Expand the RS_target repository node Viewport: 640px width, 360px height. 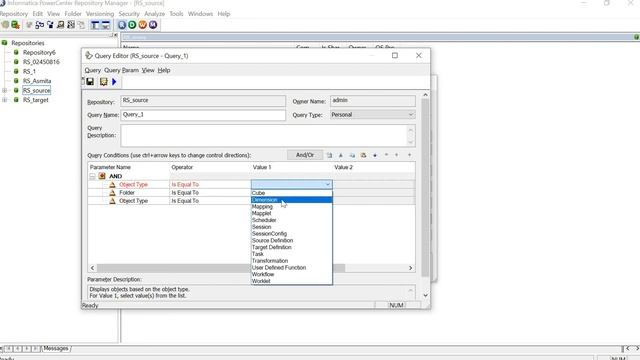click(4, 100)
